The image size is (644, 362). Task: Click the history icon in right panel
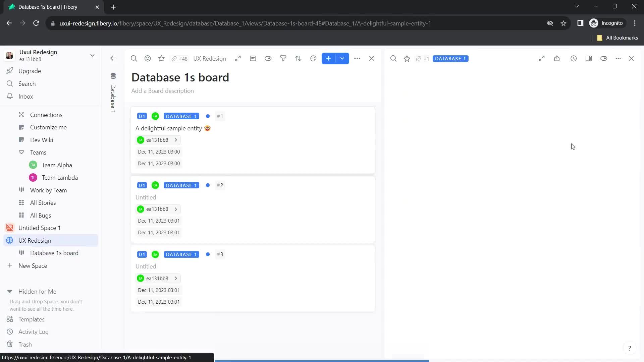pos(574,58)
